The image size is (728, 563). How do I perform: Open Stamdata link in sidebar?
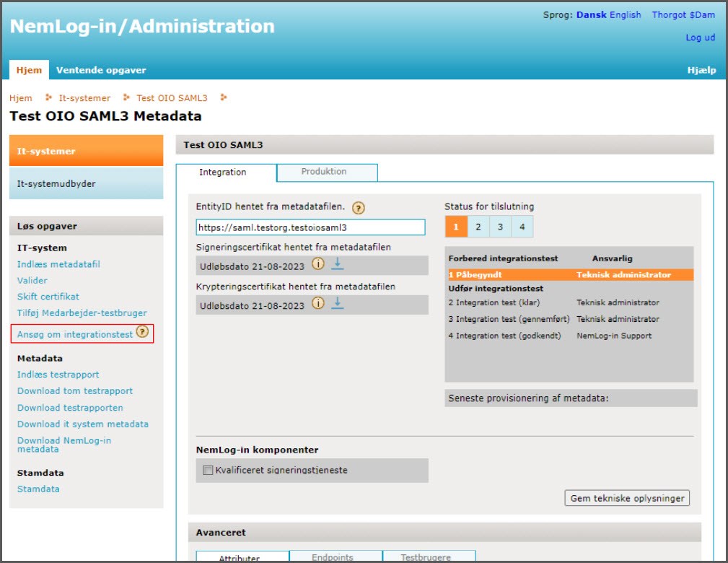38,489
